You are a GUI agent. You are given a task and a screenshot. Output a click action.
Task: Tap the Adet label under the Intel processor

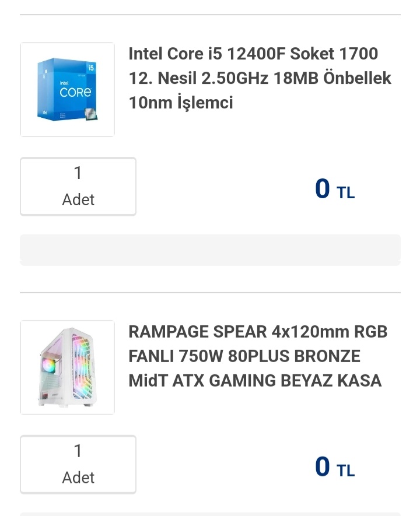[78, 199]
